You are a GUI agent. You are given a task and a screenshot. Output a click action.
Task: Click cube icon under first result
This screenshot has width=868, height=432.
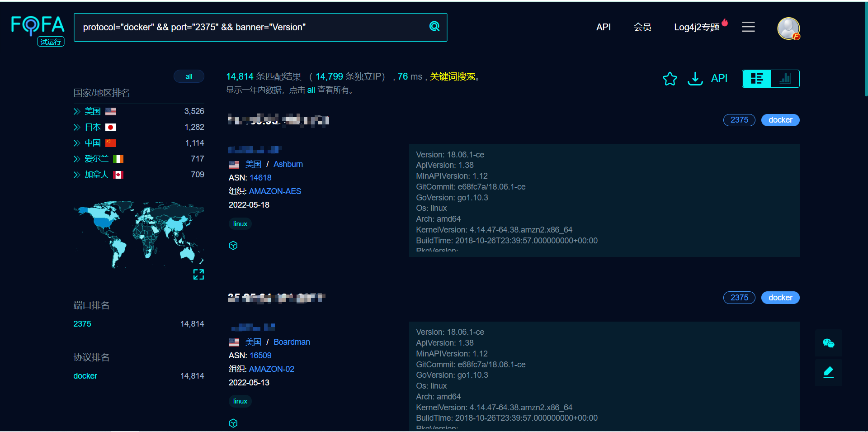233,245
